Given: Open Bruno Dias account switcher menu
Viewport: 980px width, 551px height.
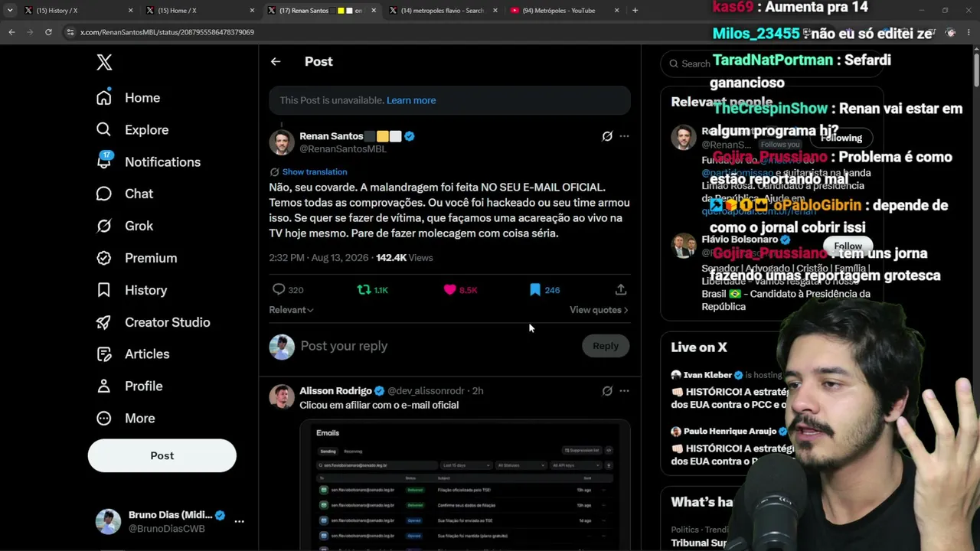Looking at the screenshot, I should tap(170, 521).
